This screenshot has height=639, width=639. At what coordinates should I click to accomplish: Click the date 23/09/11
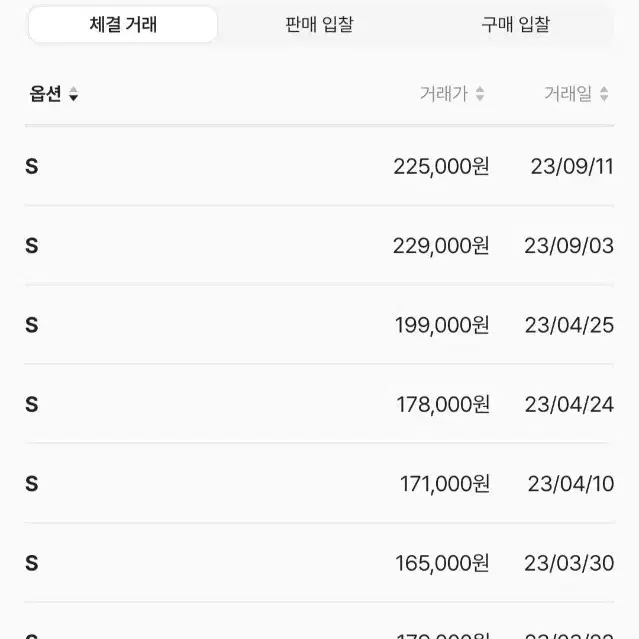pyautogui.click(x=572, y=166)
